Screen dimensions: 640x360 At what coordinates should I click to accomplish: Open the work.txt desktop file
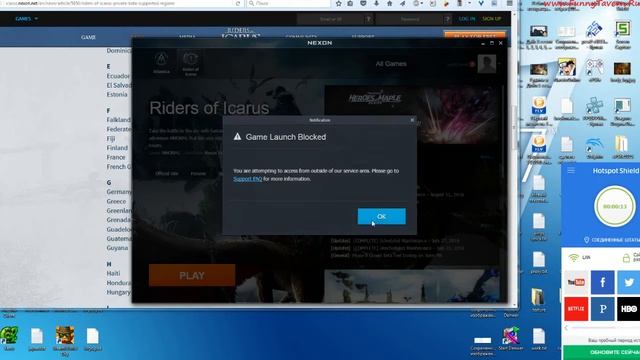click(x=539, y=340)
